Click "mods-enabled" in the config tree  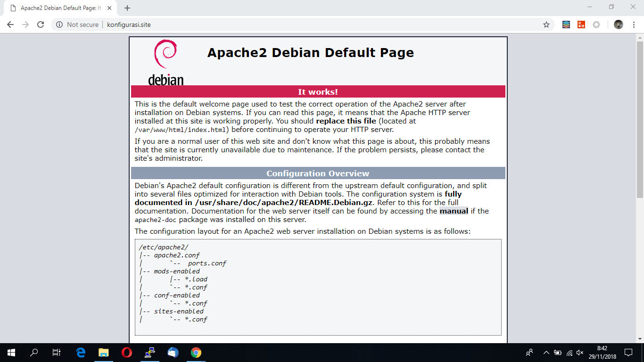pos(177,271)
